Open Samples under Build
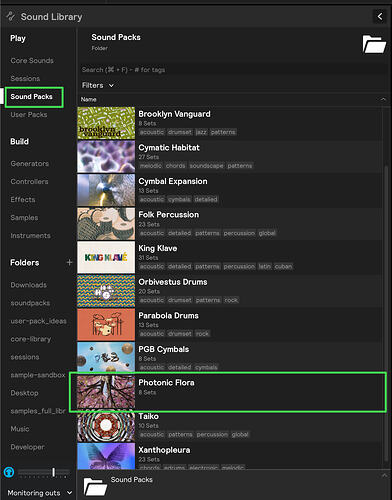The image size is (392, 500). [24, 217]
